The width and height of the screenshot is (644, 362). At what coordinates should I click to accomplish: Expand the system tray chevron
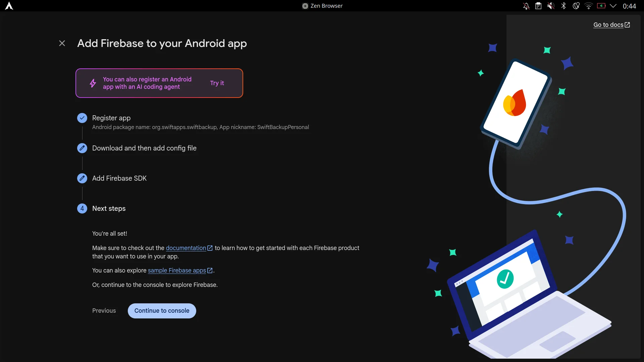[x=613, y=6]
